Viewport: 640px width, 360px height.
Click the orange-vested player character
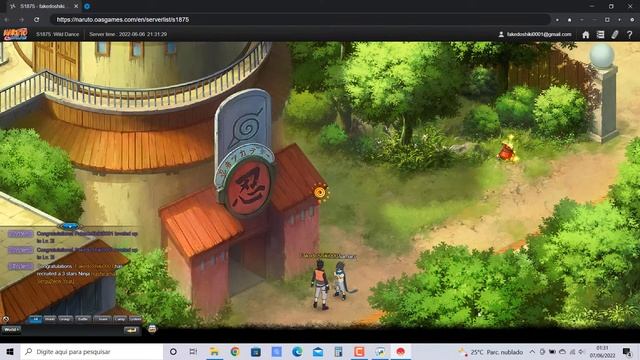[x=320, y=284]
